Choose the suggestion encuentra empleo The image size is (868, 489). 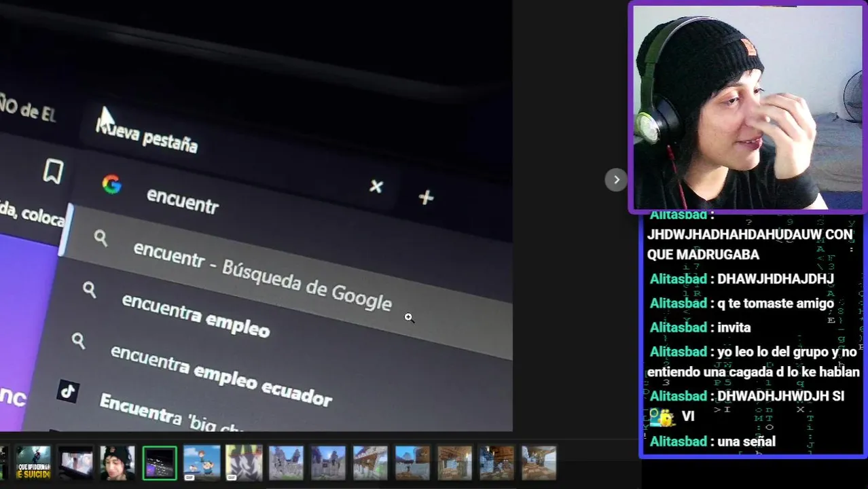196,315
